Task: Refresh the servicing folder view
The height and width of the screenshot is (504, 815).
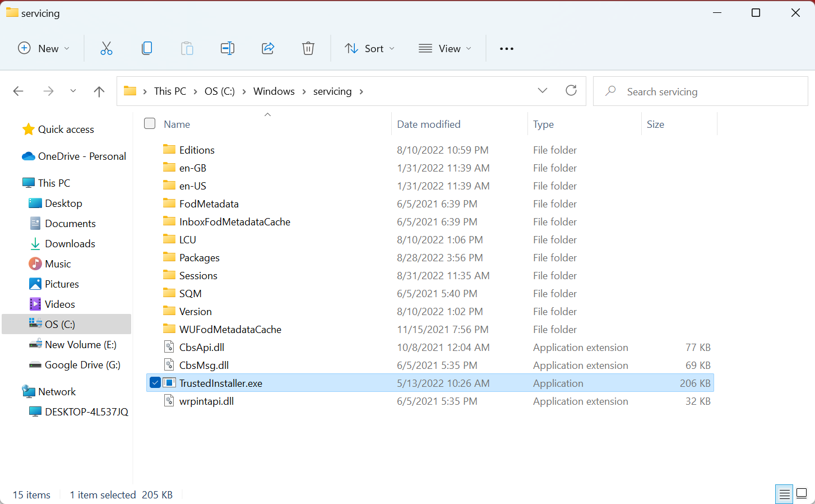Action: 571,90
